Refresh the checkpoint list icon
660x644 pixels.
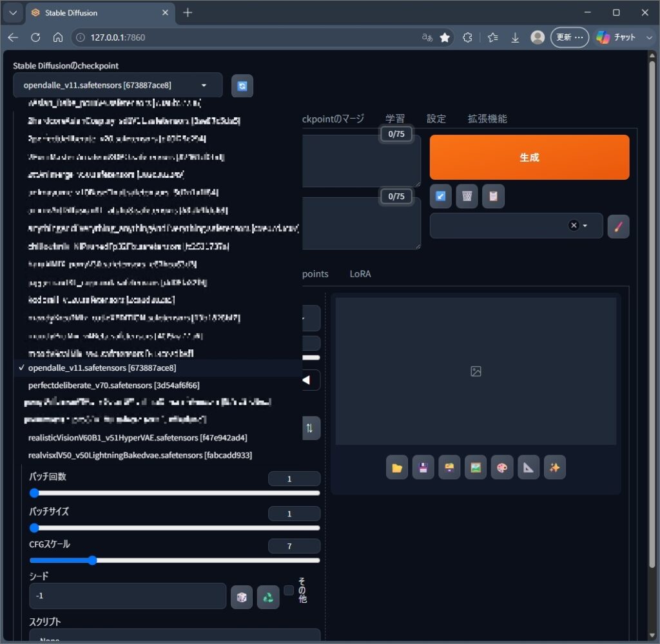pos(242,86)
